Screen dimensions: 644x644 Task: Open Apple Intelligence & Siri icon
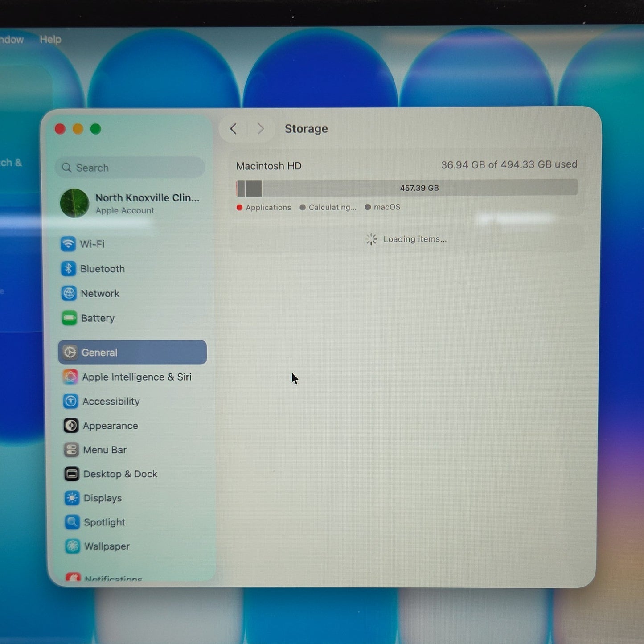pos(70,377)
